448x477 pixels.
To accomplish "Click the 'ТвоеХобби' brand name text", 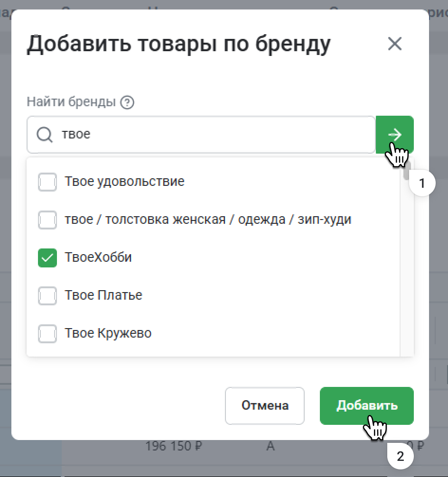I will click(x=98, y=257).
